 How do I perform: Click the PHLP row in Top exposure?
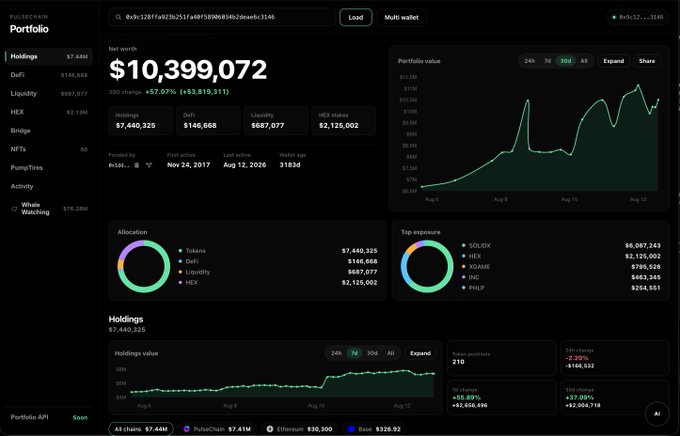click(x=561, y=288)
